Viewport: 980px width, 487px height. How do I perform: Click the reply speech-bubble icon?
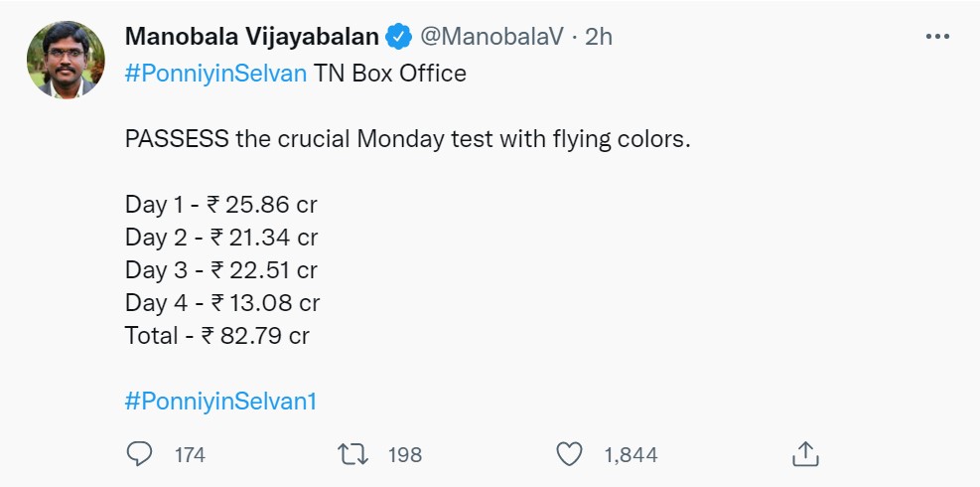click(140, 454)
